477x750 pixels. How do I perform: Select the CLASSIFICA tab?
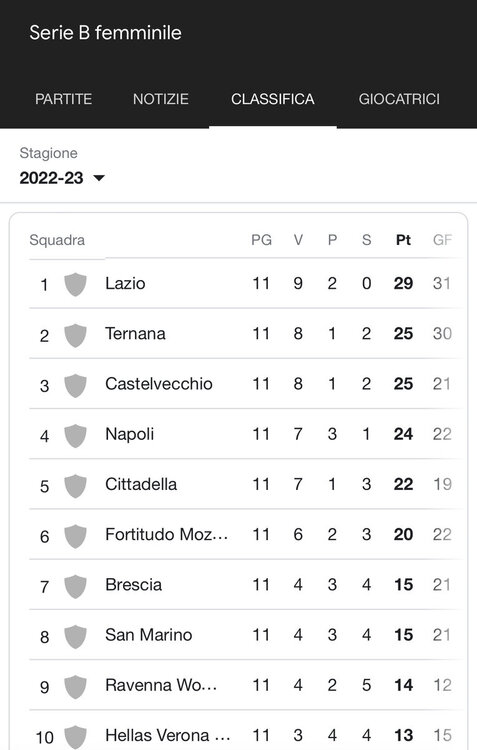click(273, 99)
